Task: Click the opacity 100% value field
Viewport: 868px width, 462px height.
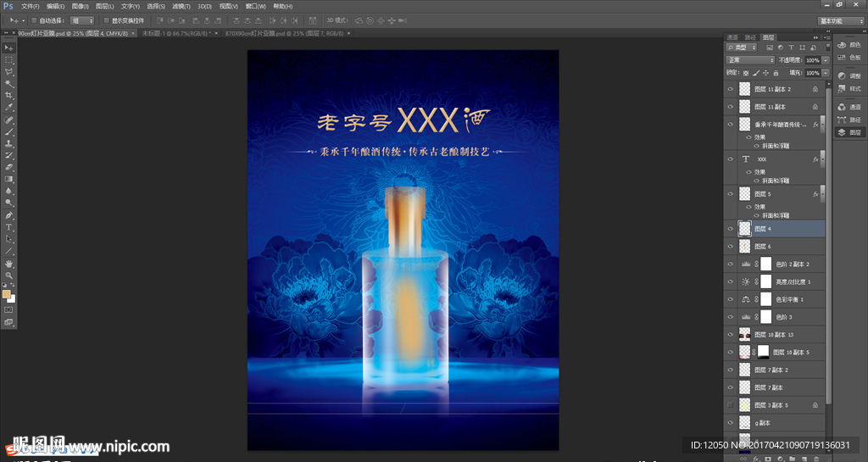Action: tap(813, 60)
